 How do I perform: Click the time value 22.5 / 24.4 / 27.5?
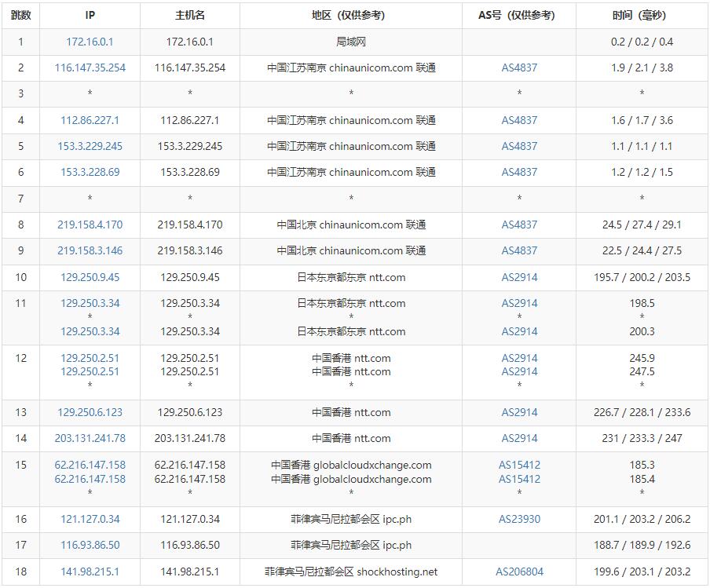[x=642, y=250]
